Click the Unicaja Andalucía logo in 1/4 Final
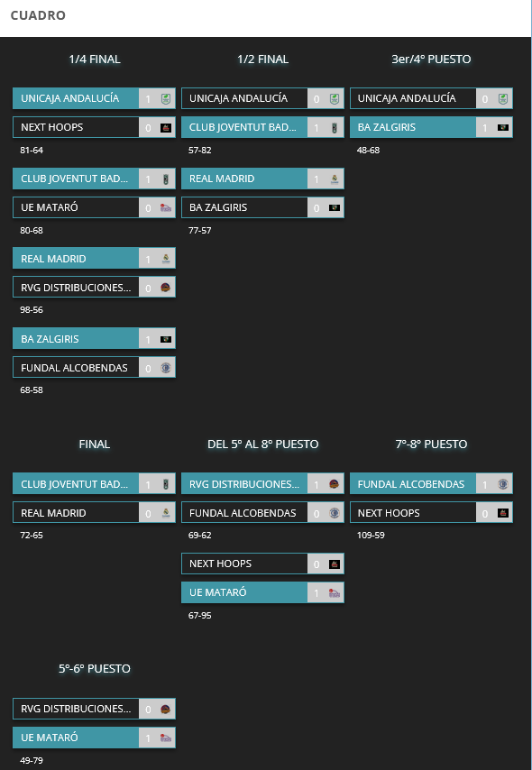Image resolution: width=532 pixels, height=770 pixels. (166, 98)
